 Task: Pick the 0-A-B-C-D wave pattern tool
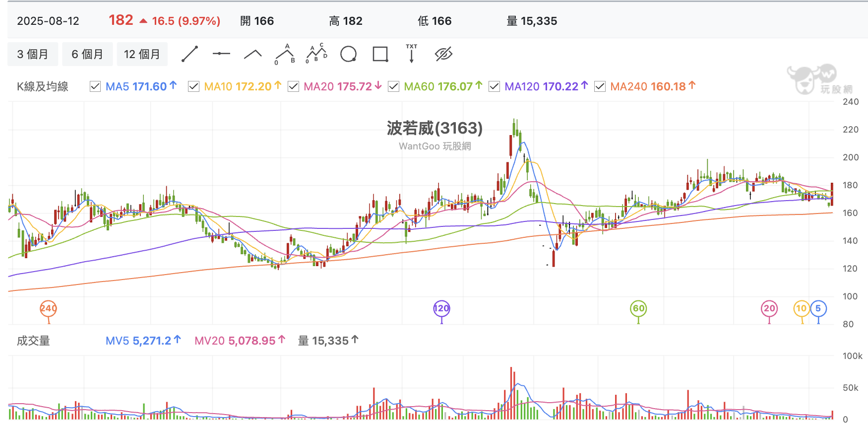click(316, 54)
